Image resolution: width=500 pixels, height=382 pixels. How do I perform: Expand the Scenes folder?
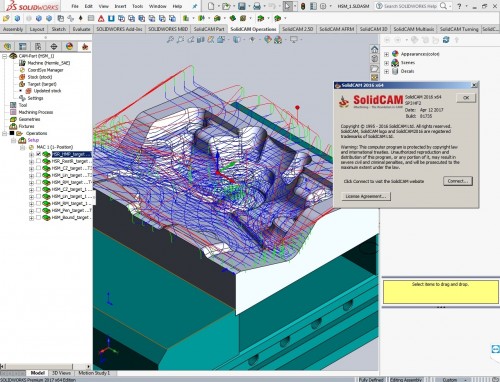pos(386,63)
